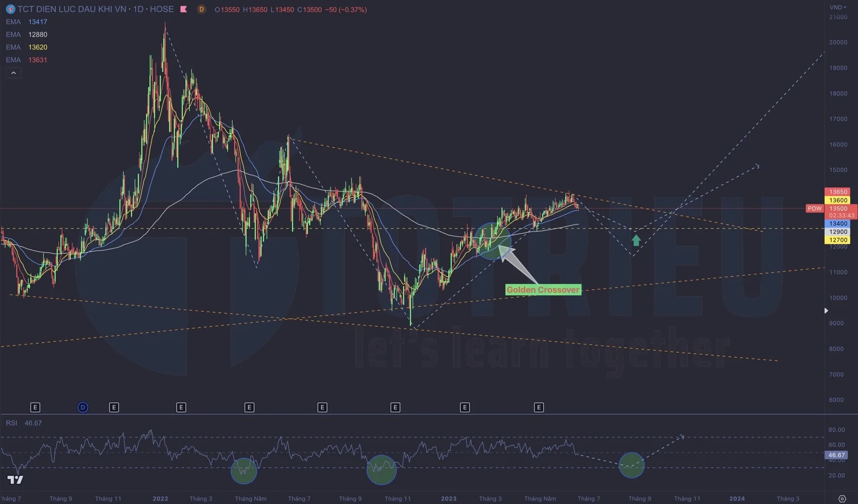
Task: Click the symbol title TCT DIEN LUC DAU KHI VN
Action: [72, 9]
